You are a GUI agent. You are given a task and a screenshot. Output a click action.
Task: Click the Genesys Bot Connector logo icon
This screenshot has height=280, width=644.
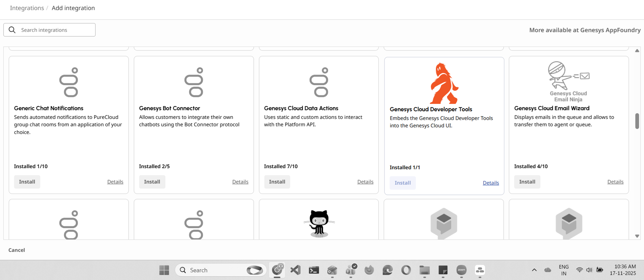click(194, 82)
